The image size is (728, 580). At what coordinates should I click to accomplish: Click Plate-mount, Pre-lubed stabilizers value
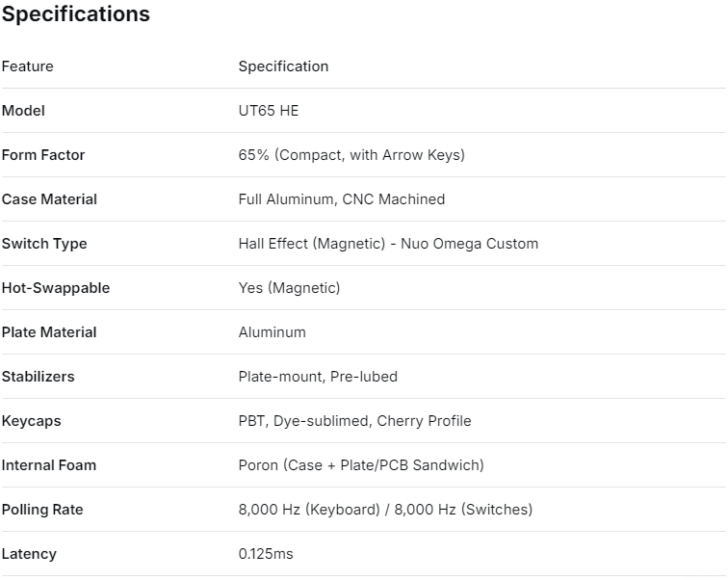coord(318,377)
